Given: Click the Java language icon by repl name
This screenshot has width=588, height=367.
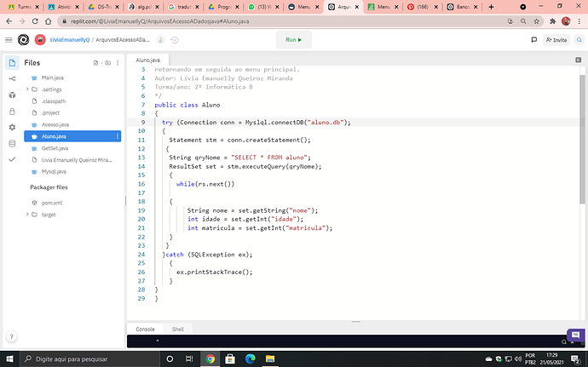Looking at the screenshot, I should coord(160,40).
